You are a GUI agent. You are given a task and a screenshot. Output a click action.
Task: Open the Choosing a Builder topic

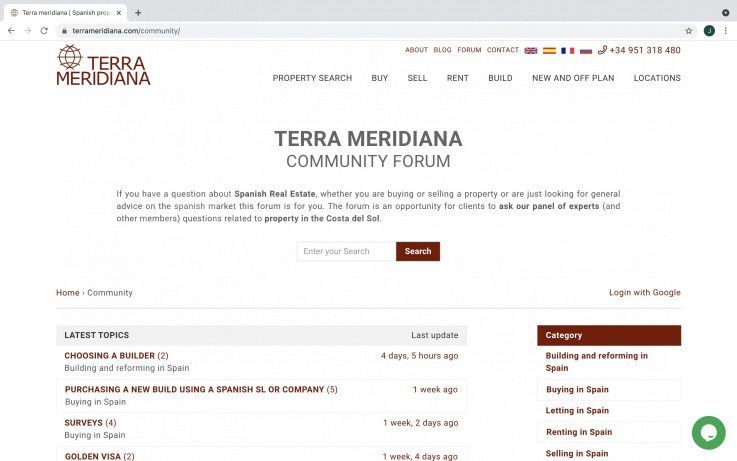pyautogui.click(x=110, y=356)
